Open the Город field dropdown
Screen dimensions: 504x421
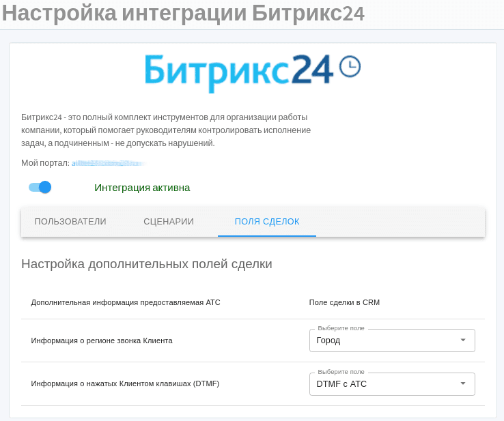tap(392, 340)
